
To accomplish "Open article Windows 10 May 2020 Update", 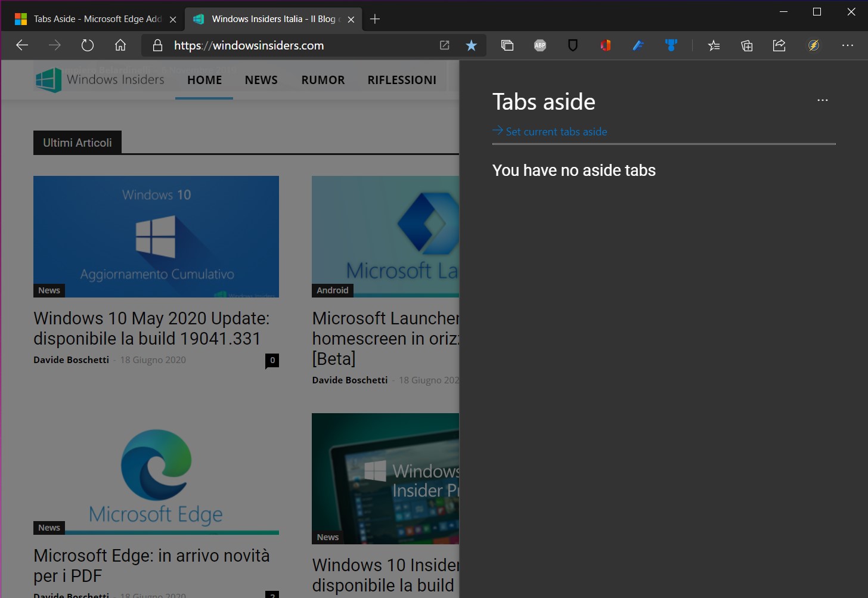I will (x=151, y=328).
